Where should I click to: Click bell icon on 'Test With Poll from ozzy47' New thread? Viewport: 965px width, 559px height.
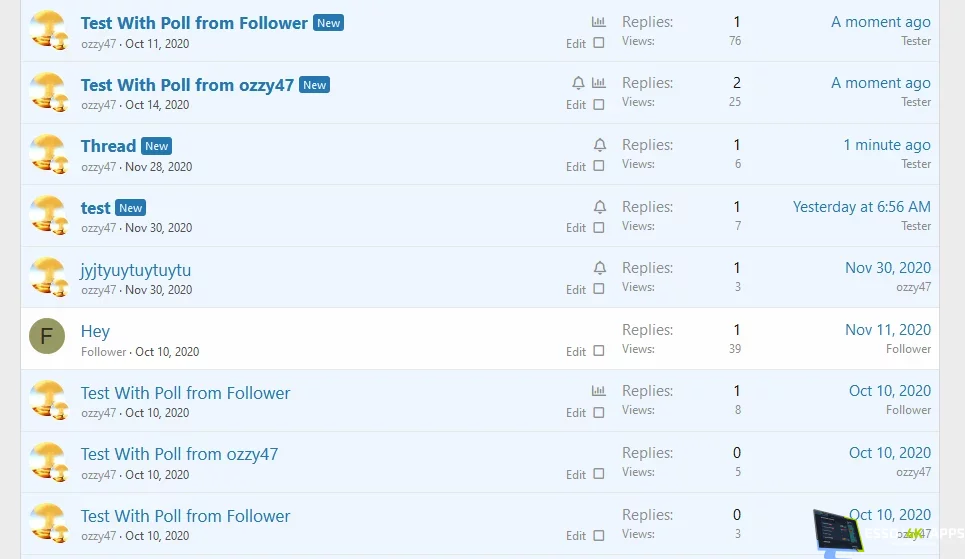578,83
